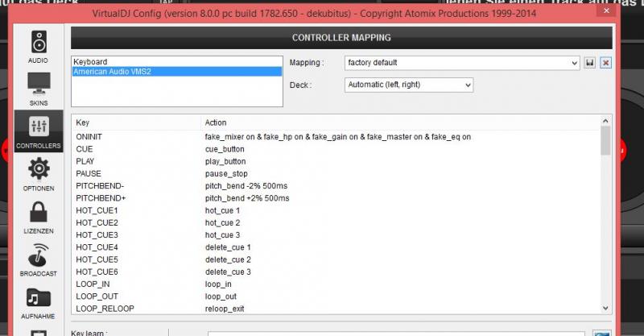Click the hot_cue 1 action
The height and width of the screenshot is (336, 644).
[x=222, y=210]
